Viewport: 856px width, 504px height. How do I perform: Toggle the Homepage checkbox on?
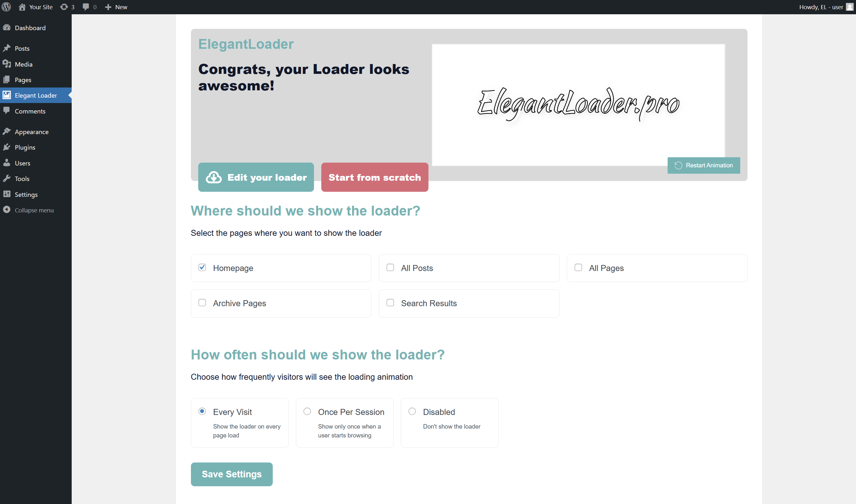203,267
